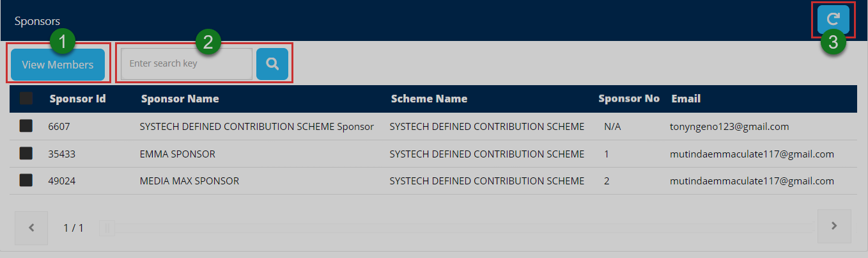The width and height of the screenshot is (868, 258).
Task: Select the MEDIA MAX SPONSOR name cell
Action: click(189, 181)
